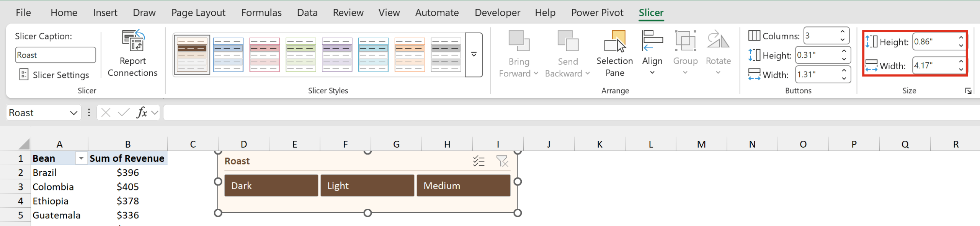Open the Align menu
The width and height of the screenshot is (980, 226).
tap(652, 54)
